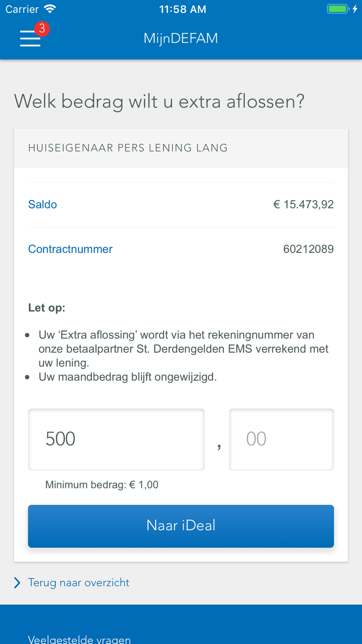Tap the Saldo label

[x=43, y=205]
